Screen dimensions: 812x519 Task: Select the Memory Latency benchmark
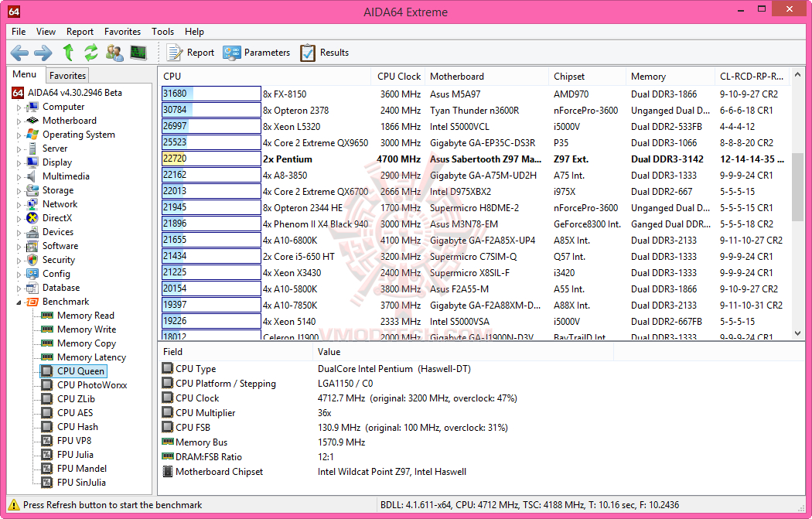(x=91, y=357)
